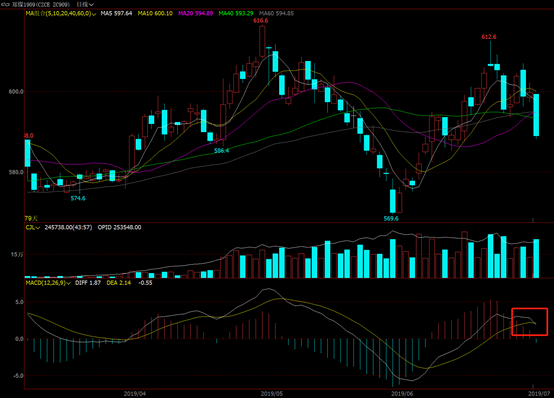Click the 600.0 price axis label
Image resolution: width=554 pixels, height=398 pixels.
coord(16,92)
